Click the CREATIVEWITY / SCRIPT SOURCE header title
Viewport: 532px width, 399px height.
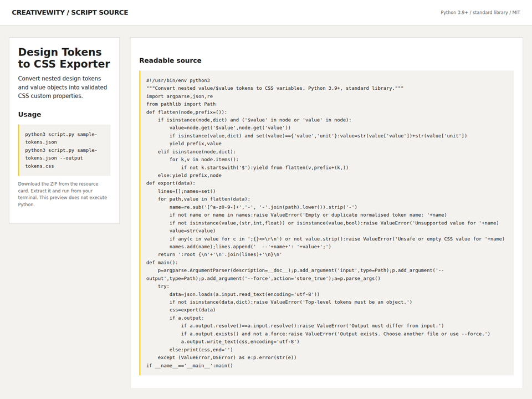(70, 13)
